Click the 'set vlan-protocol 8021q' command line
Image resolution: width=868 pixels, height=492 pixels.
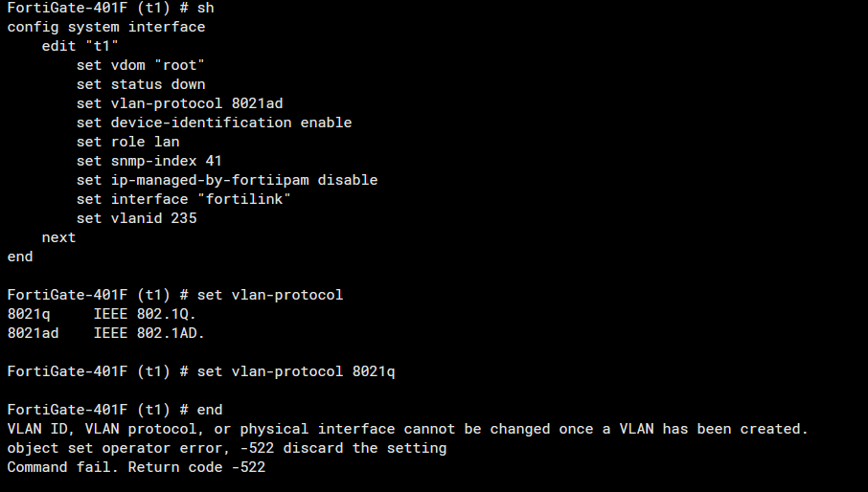tap(200, 371)
